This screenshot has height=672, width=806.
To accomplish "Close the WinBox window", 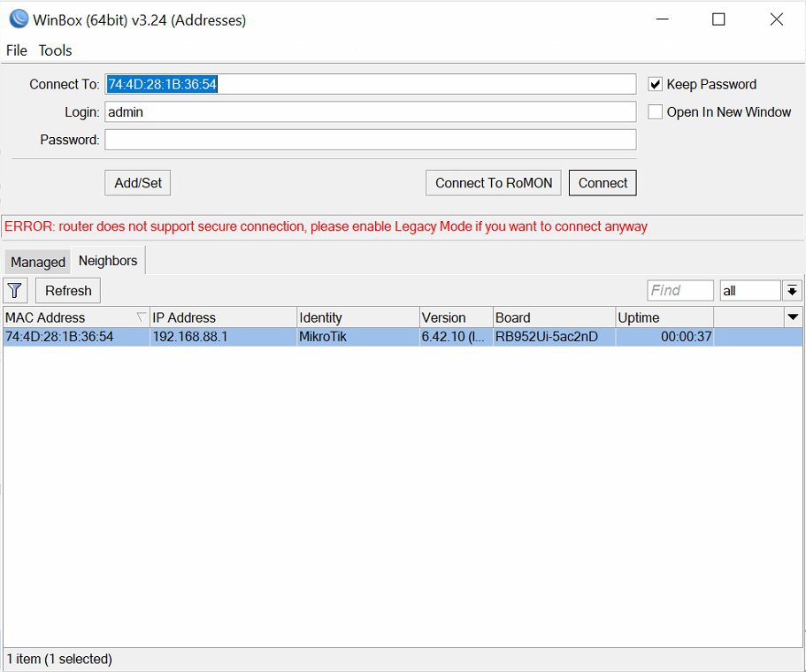I will pyautogui.click(x=777, y=19).
